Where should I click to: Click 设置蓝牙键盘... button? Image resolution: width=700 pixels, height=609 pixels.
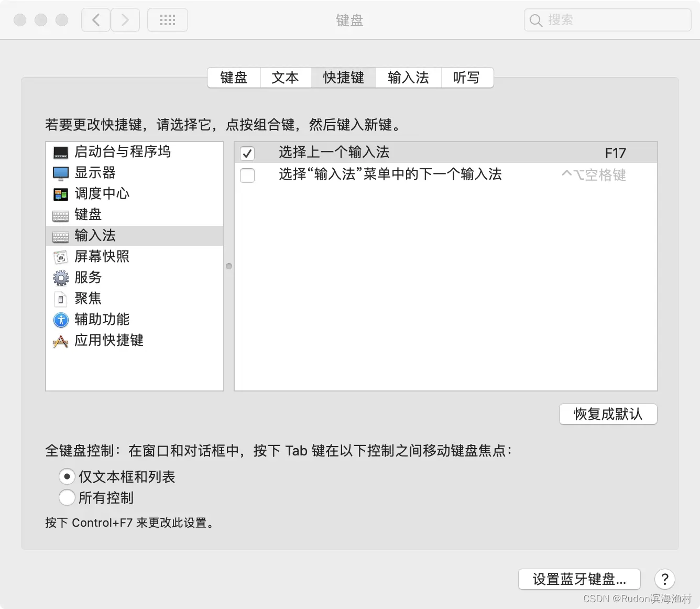tap(579, 579)
